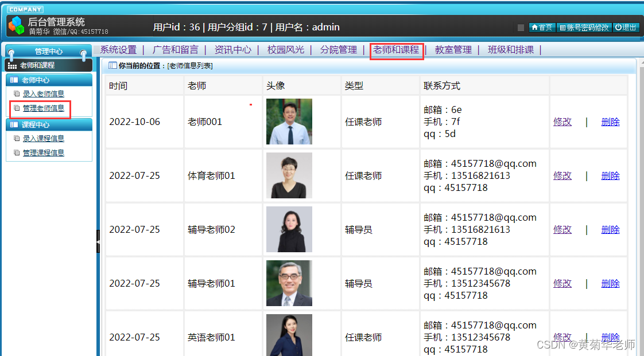644x356 pixels.
Task: Click the icon beside 账号密码修改
Action: (x=562, y=28)
